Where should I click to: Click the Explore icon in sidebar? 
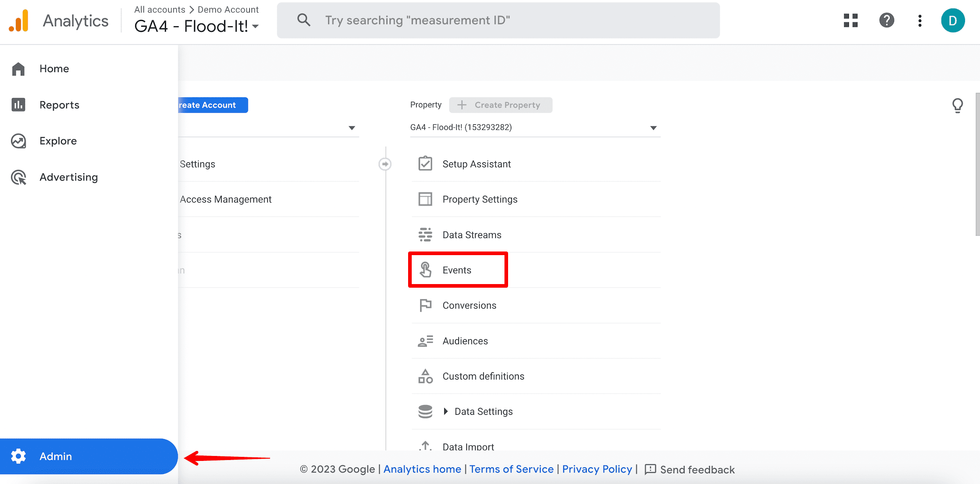pyautogui.click(x=19, y=141)
